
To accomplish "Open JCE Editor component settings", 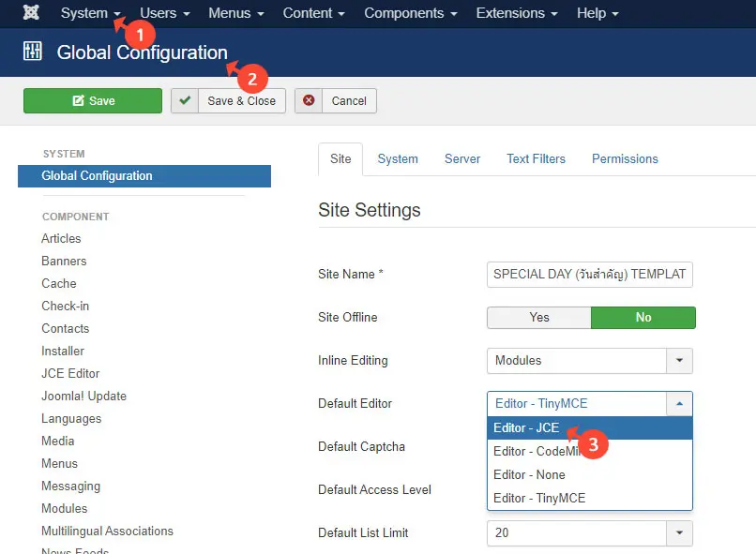I will click(x=70, y=374).
